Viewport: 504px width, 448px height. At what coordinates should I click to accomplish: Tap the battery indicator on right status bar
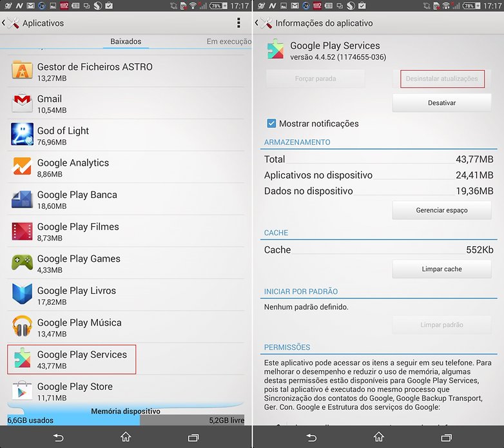pos(471,5)
